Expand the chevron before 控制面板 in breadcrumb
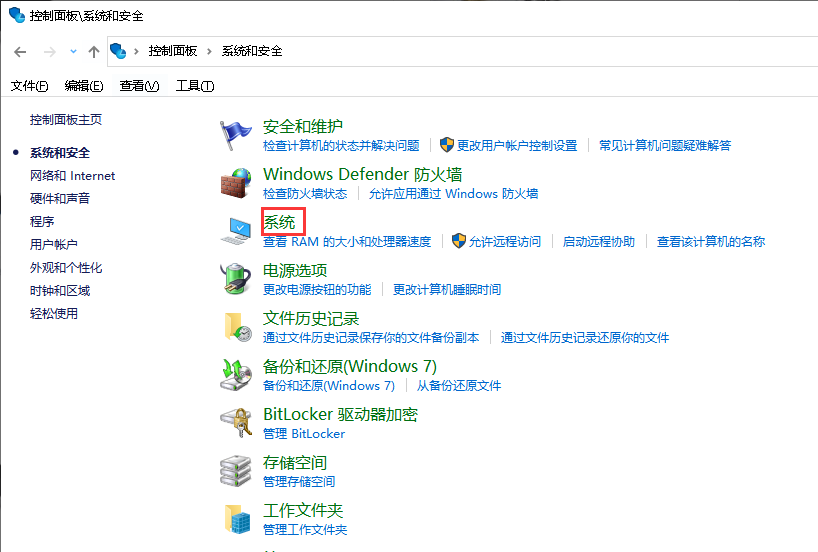The height and width of the screenshot is (552, 818). click(136, 51)
